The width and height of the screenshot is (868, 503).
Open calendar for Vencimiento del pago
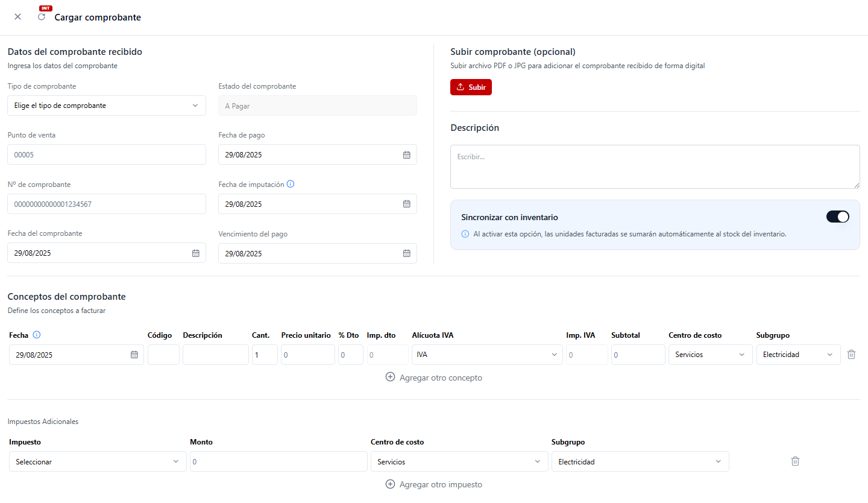point(406,253)
